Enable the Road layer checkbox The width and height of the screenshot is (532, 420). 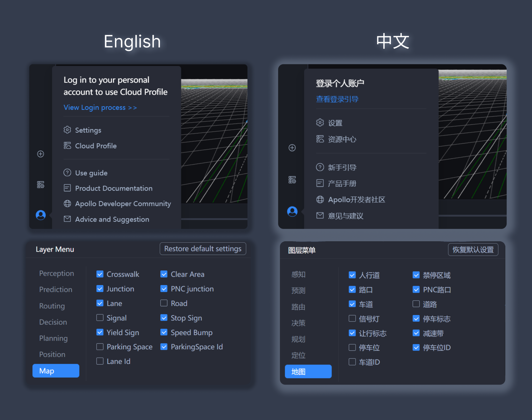(164, 303)
